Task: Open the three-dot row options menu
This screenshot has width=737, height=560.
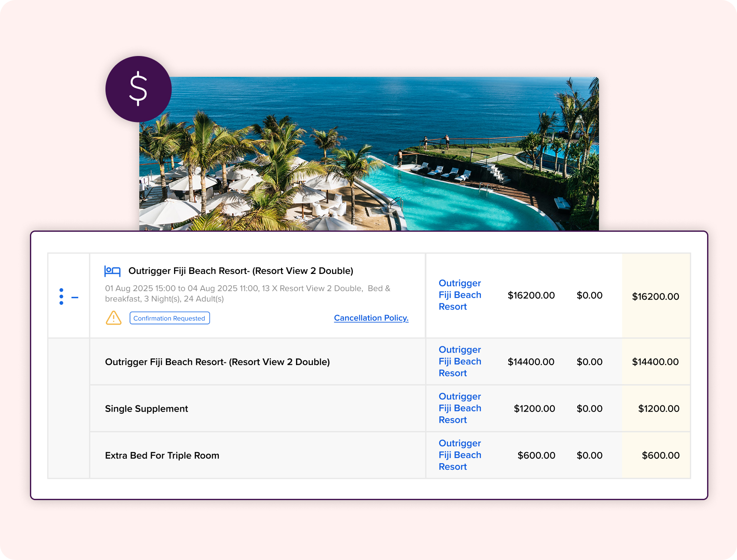Action: coord(61,296)
